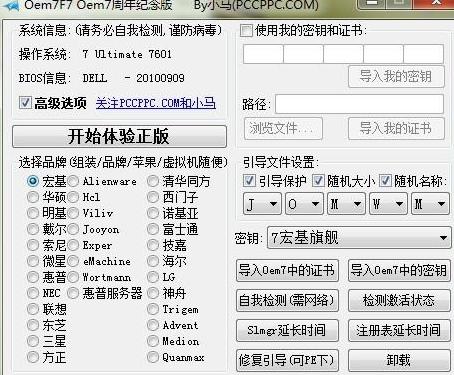Viewport: 454px width, 375px height.
Task: Pick the 技嘉 brand radio button
Action: tap(153, 245)
